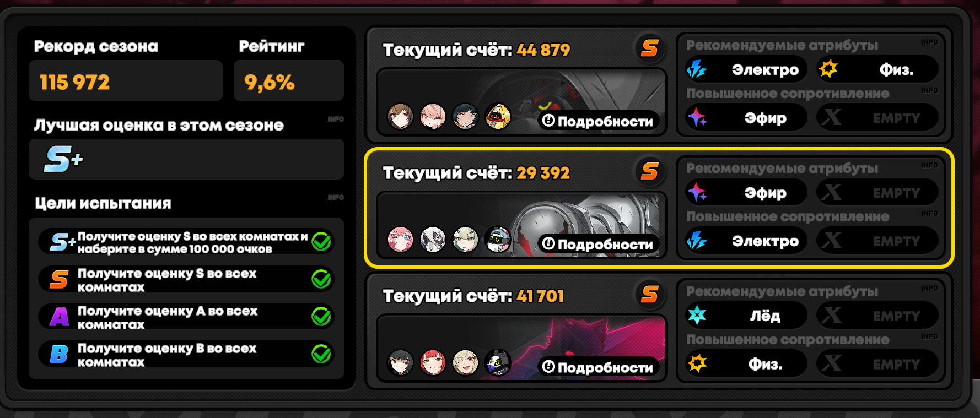Screen dimensions: 980x418
Task: Open Подробности for the 29 392 room
Action: tap(598, 244)
